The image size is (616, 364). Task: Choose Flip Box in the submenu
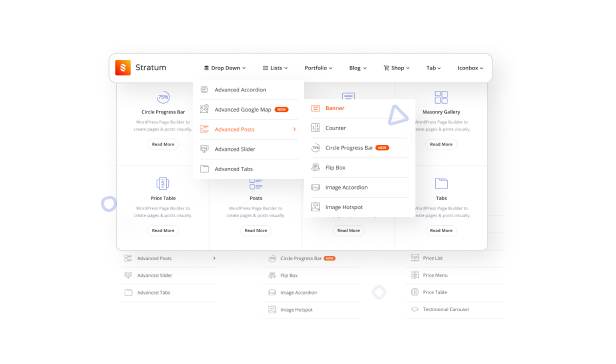[x=359, y=168]
